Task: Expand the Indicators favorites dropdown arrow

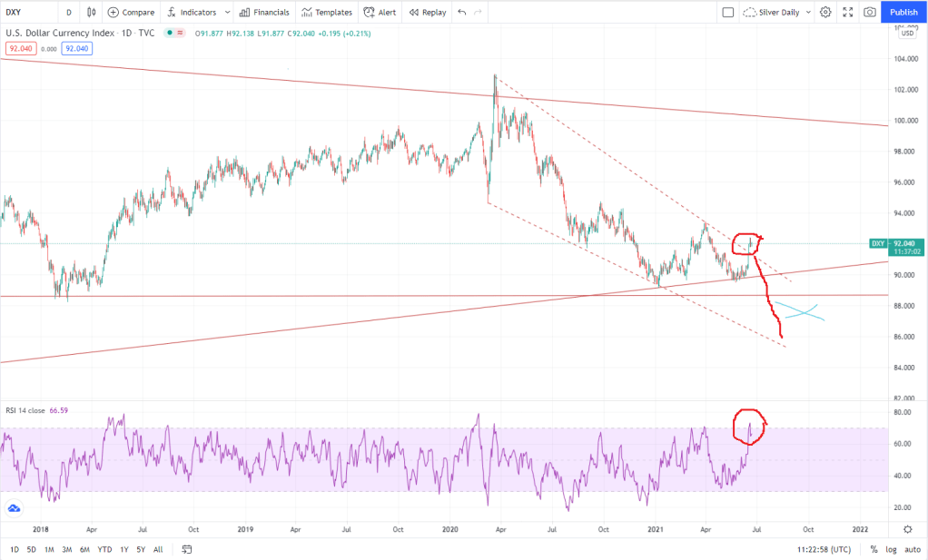Action: [226, 13]
